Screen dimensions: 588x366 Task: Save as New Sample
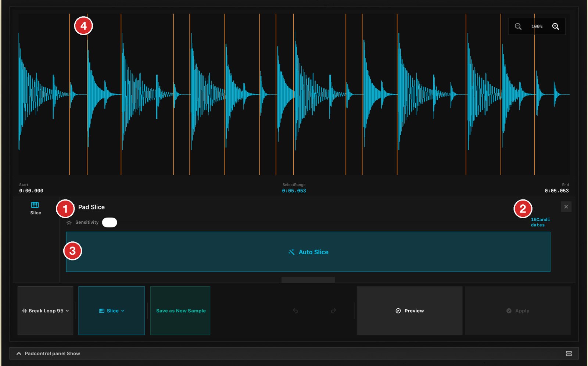pos(180,311)
